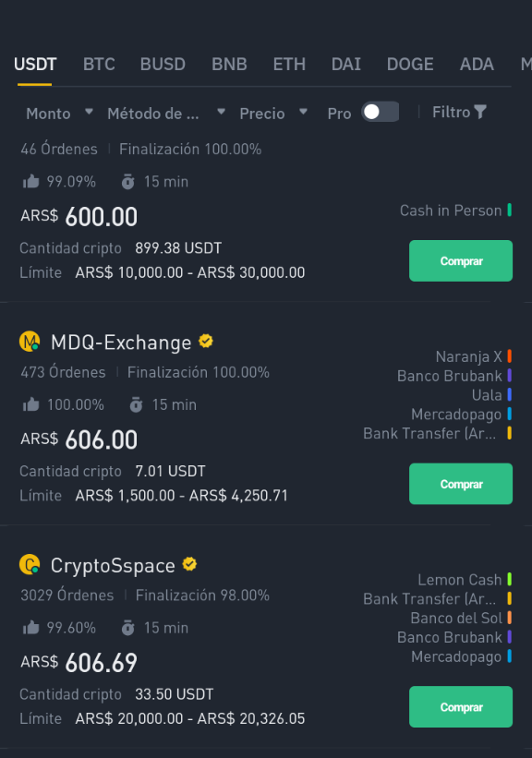Click CryptoSspace verified badge icon
This screenshot has height=758, width=532.
[x=189, y=564]
